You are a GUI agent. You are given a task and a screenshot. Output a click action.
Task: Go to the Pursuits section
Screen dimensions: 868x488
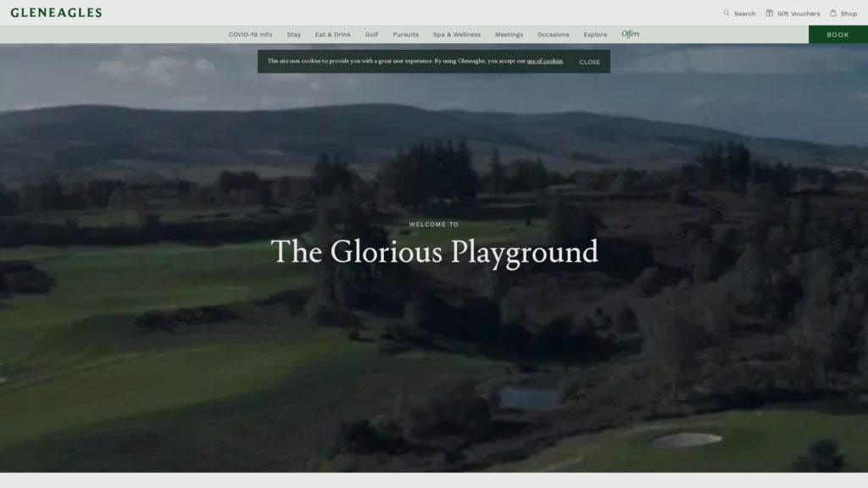click(405, 35)
